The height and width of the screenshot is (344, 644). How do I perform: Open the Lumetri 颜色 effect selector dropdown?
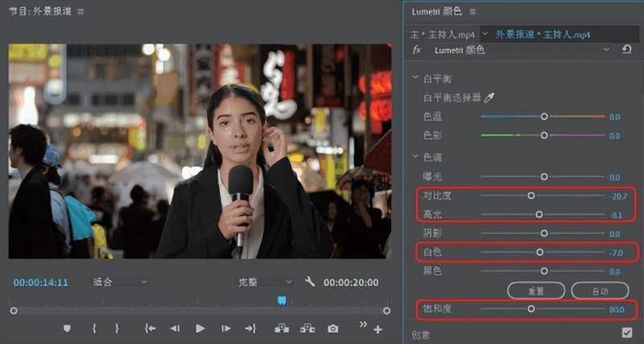pyautogui.click(x=606, y=50)
